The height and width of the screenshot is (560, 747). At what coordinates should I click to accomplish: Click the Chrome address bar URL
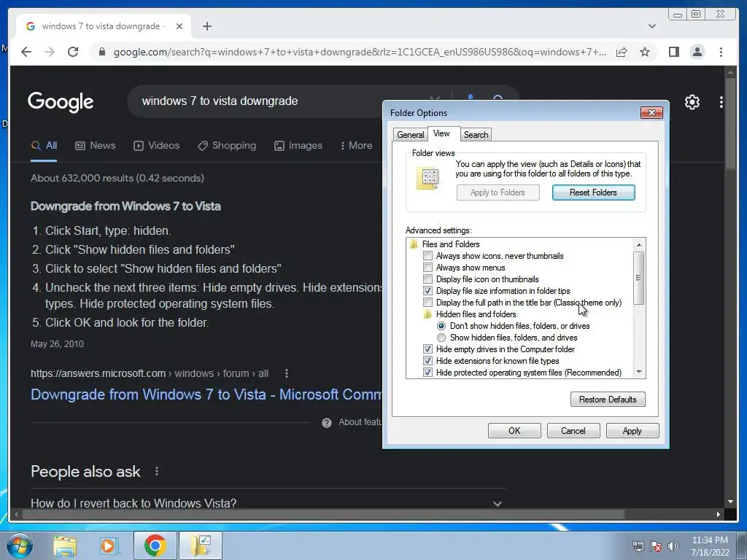[x=360, y=52]
